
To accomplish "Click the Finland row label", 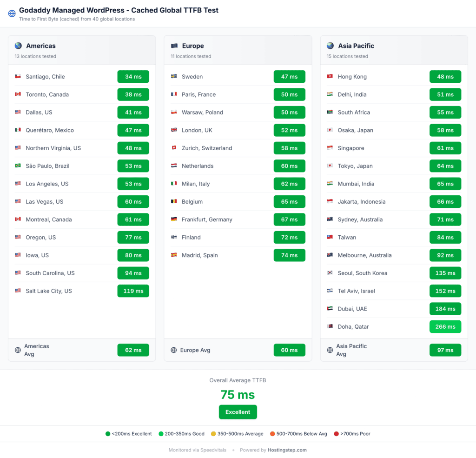I will tap(191, 237).
